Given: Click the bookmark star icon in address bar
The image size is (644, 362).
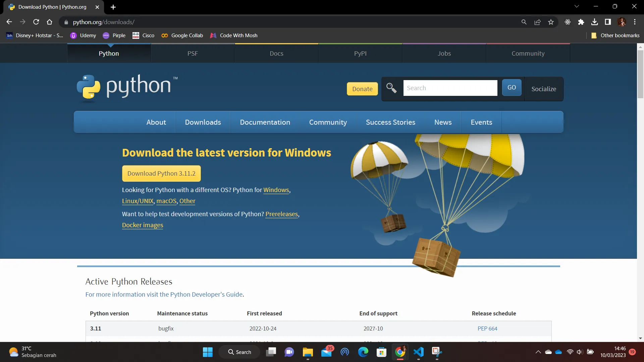Looking at the screenshot, I should pyautogui.click(x=551, y=22).
